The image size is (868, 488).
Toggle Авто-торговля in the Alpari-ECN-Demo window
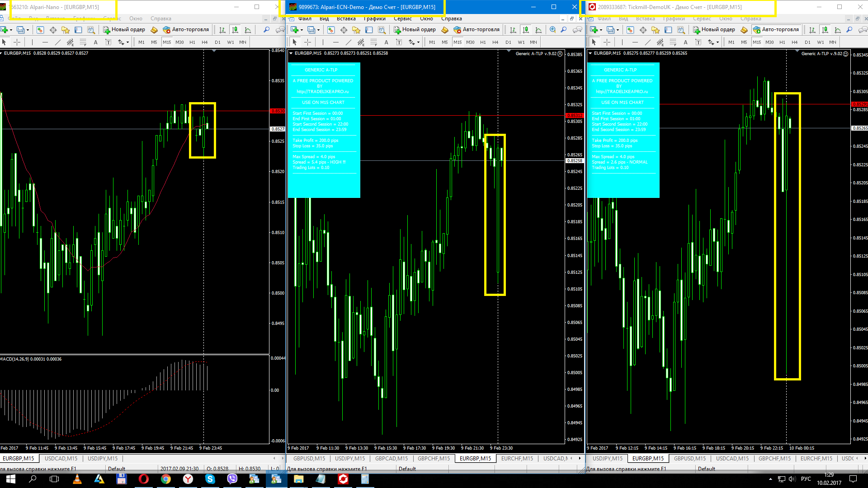pos(476,30)
